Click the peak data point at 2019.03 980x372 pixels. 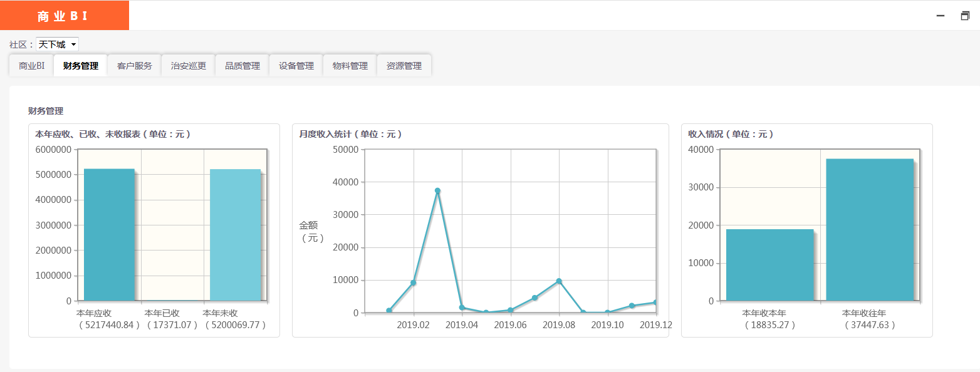click(437, 190)
